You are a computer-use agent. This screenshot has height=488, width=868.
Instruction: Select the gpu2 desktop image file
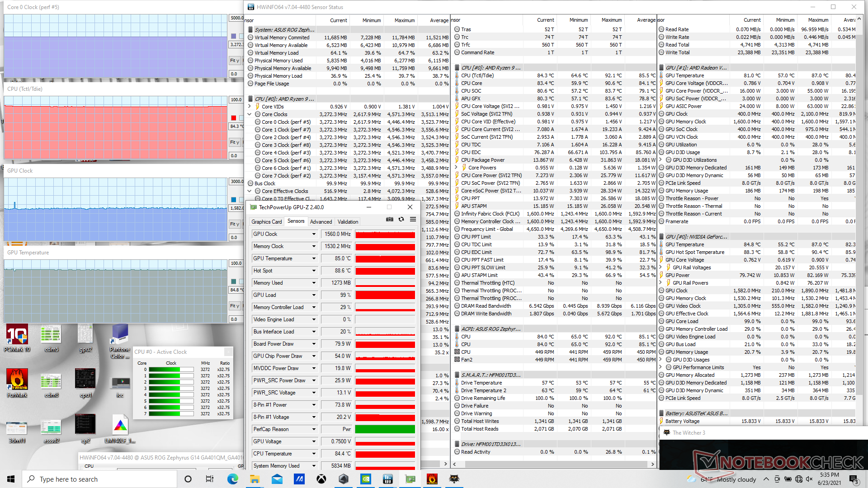tap(85, 338)
